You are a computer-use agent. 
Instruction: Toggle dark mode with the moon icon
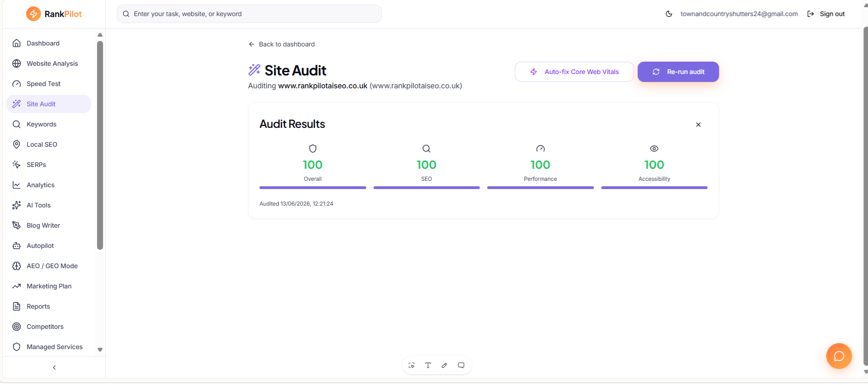669,14
